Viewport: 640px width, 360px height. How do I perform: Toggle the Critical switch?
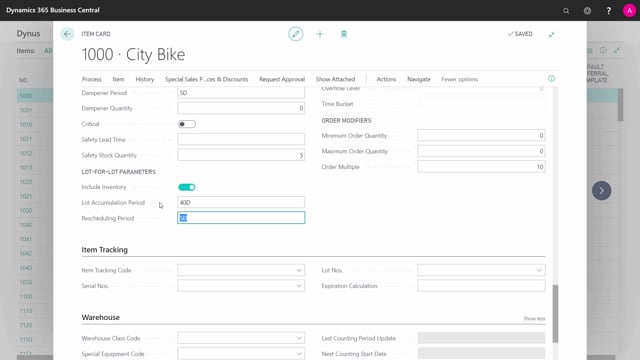click(187, 124)
